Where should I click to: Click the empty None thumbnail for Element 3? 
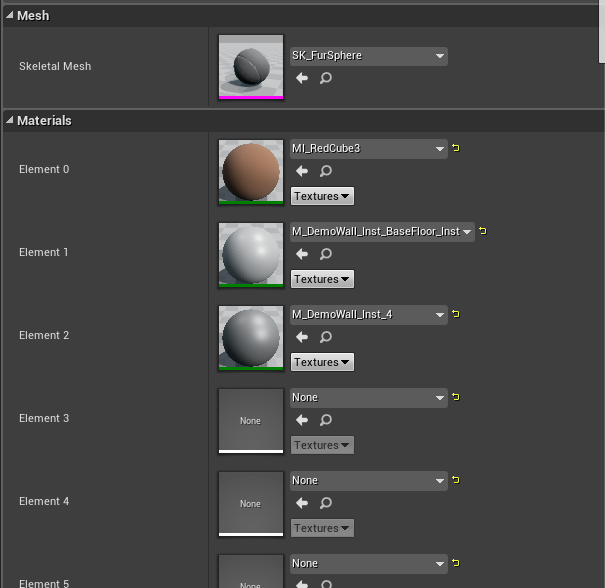pos(251,421)
